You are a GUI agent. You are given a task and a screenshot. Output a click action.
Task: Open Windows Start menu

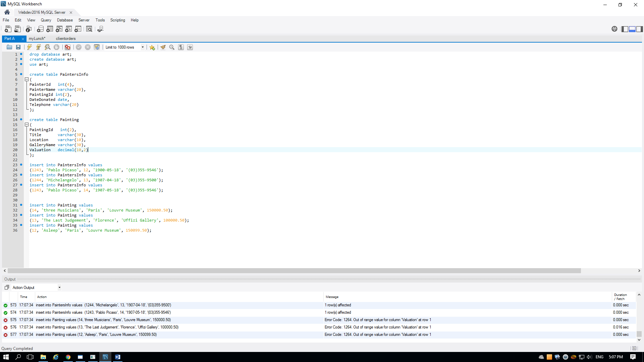pos(6,357)
